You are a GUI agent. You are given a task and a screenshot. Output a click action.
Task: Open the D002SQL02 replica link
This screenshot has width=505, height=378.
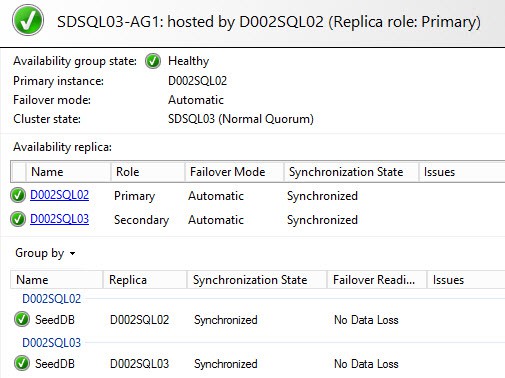[x=59, y=195]
